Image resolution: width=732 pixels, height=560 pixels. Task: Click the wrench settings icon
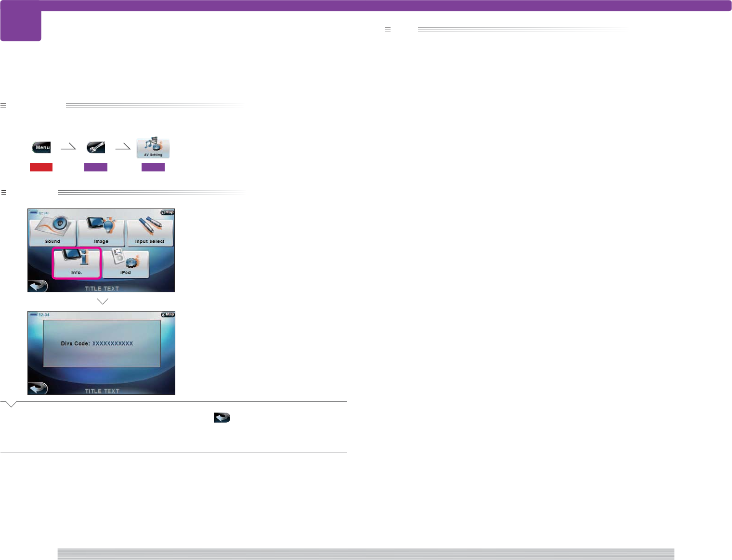[x=96, y=147]
